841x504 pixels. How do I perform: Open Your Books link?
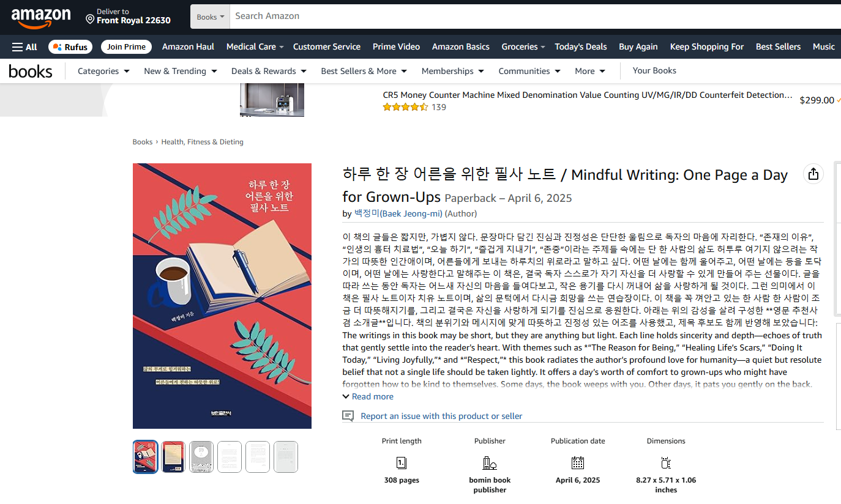[654, 70]
